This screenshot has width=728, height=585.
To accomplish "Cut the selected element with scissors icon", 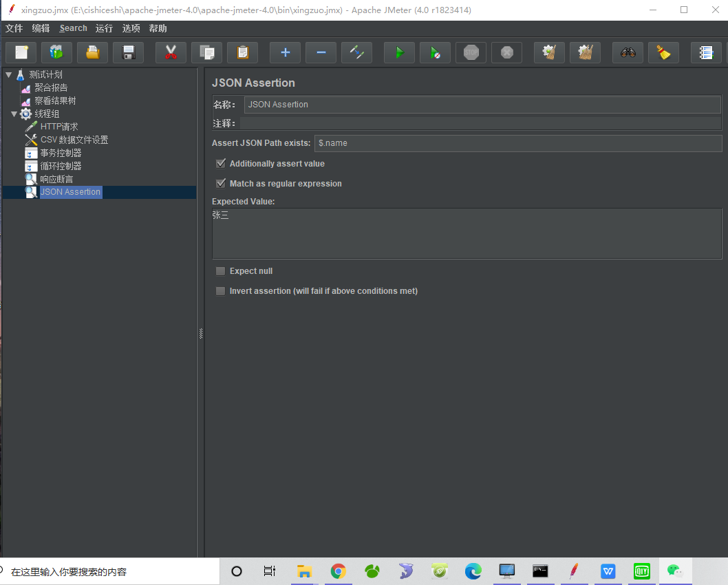I will [171, 52].
